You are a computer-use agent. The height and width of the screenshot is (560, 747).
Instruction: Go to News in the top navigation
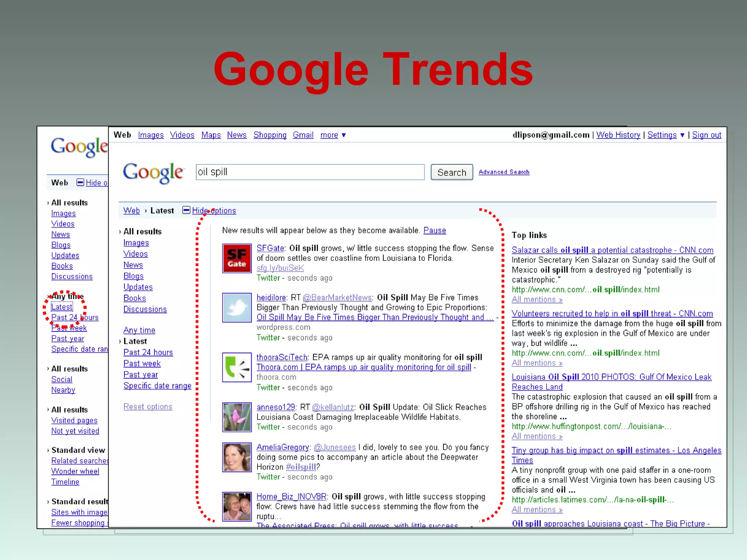[x=237, y=135]
